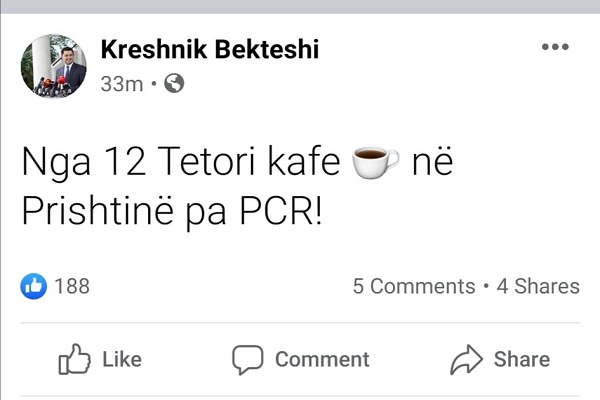Screen dimensions: 600x400
Task: Tap the curved arrow Share icon
Action: coord(466,359)
